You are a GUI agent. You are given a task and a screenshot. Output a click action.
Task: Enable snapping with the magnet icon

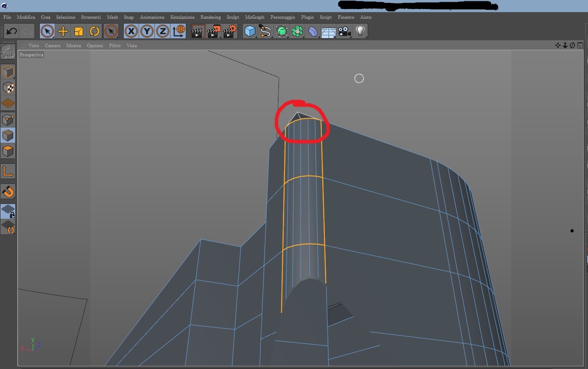8,192
